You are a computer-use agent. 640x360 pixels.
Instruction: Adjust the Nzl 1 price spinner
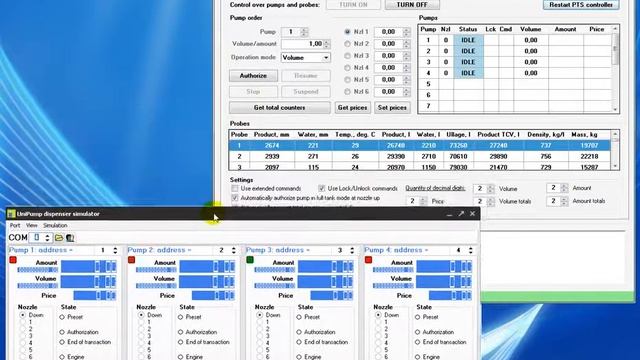(x=406, y=32)
